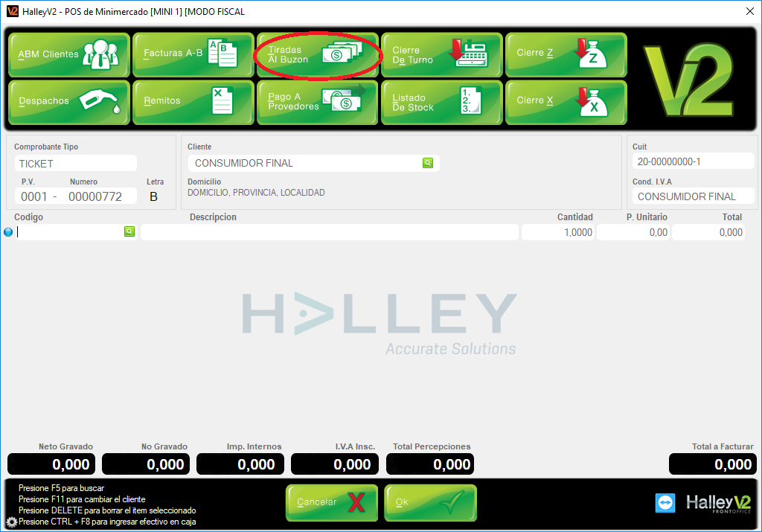Click the Cond. I.V.A field
Image resolution: width=762 pixels, height=532 pixels.
click(x=693, y=196)
